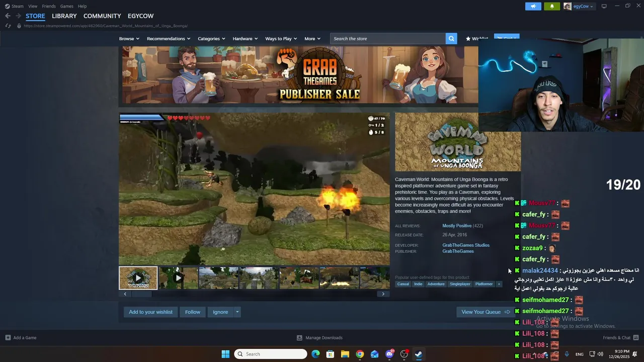Image resolution: width=644 pixels, height=362 pixels.
Task: Launch Microsoft Edge from the taskbar
Action: pos(315,354)
